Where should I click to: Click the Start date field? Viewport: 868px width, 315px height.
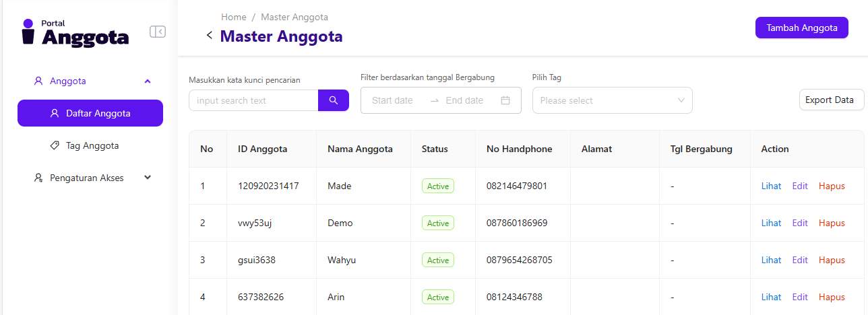point(392,100)
